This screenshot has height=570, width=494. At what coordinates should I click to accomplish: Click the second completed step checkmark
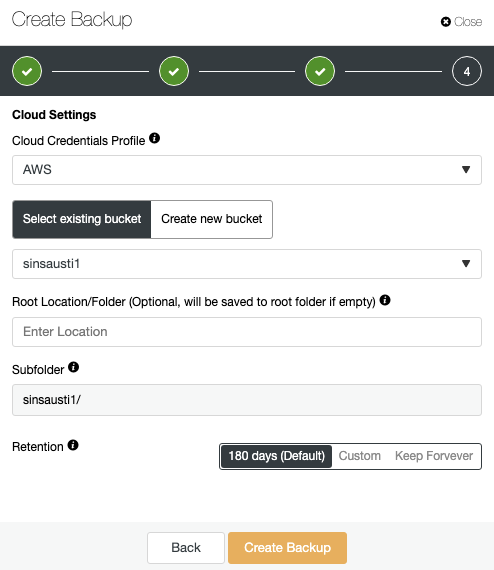[x=174, y=71]
